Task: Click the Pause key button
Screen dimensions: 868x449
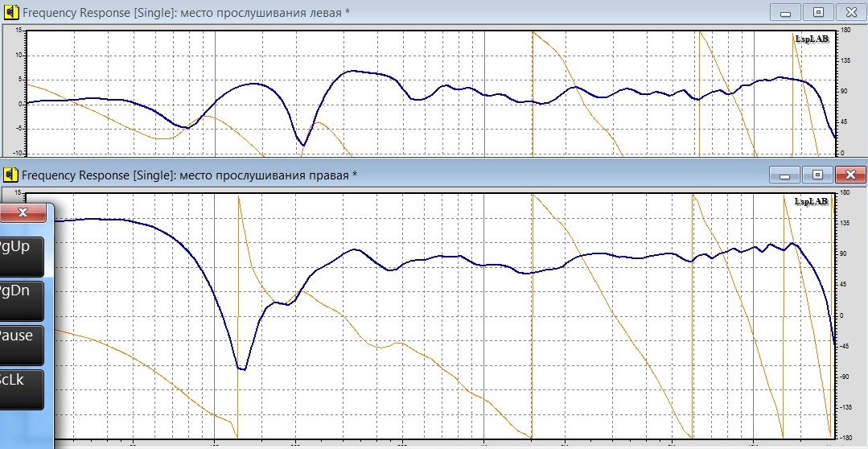Action: 21,345
